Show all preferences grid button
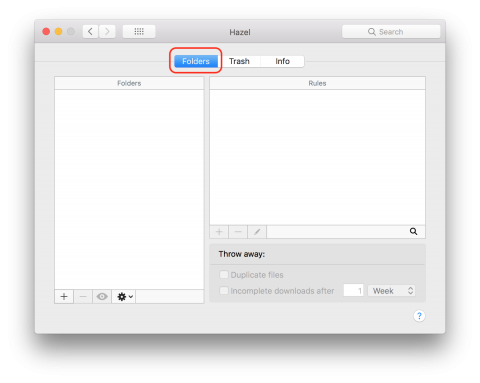The image size is (480, 383). click(139, 32)
